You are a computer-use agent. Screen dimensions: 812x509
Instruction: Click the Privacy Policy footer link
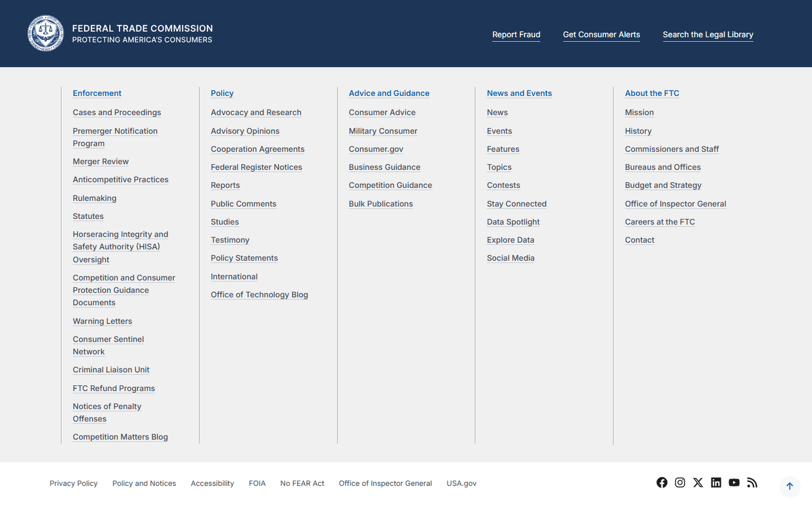pyautogui.click(x=73, y=484)
